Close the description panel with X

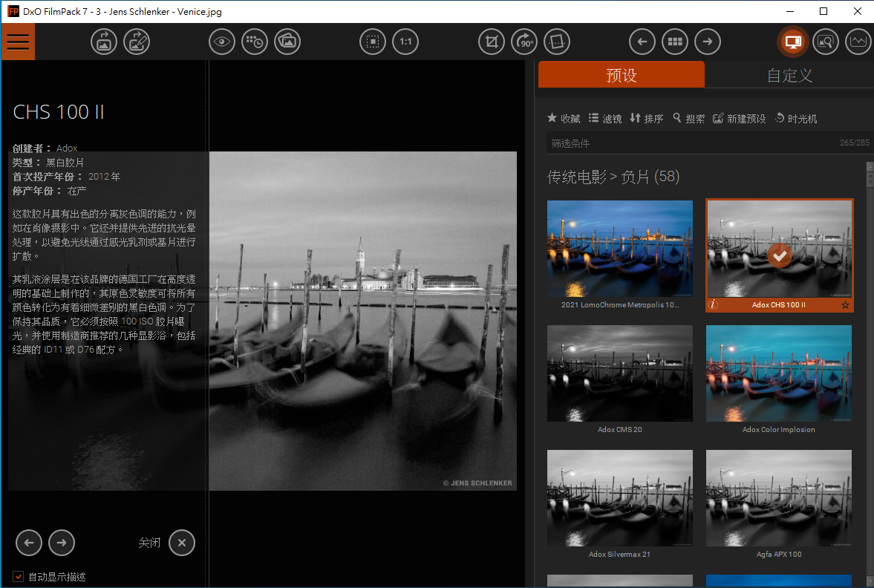coord(182,542)
